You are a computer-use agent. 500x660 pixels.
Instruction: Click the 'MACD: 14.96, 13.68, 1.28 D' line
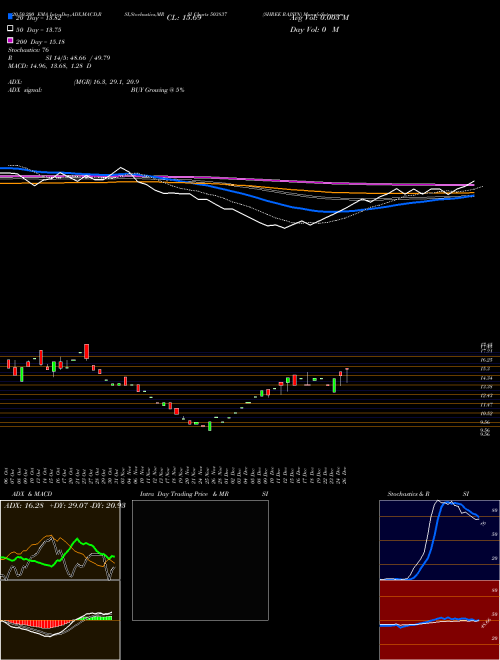coord(50,66)
